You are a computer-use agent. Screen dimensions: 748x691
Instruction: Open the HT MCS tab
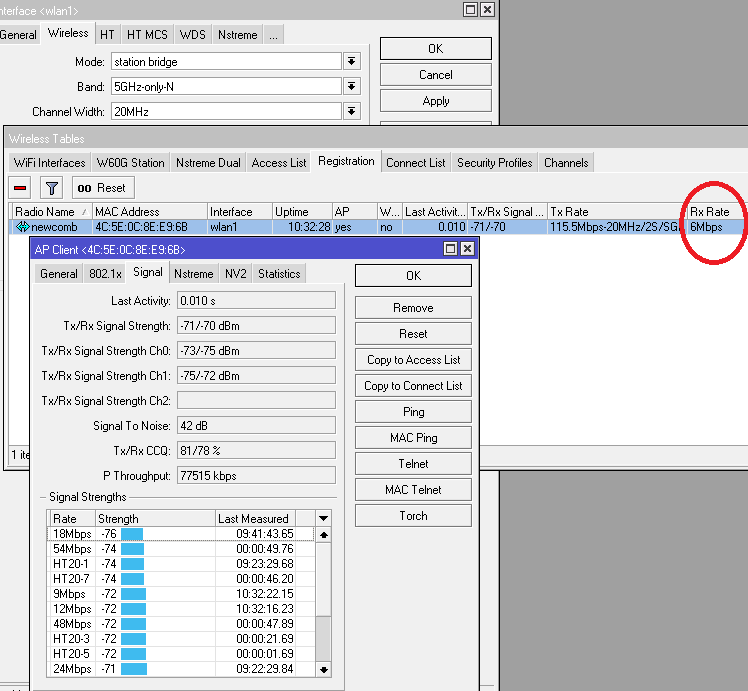click(x=147, y=35)
